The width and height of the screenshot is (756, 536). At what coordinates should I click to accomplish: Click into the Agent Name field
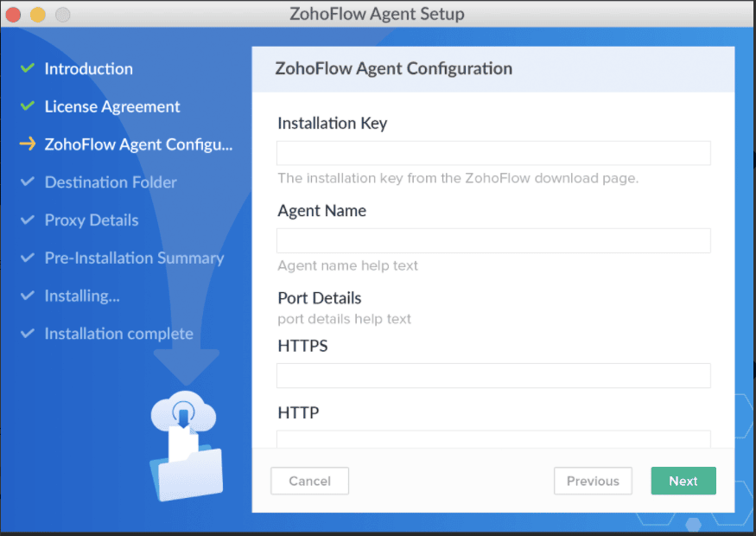(x=493, y=240)
